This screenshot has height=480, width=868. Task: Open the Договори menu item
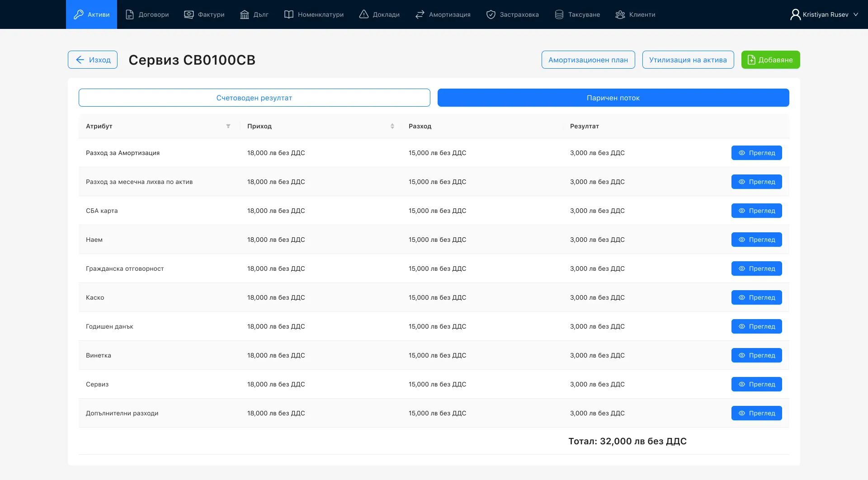click(147, 14)
